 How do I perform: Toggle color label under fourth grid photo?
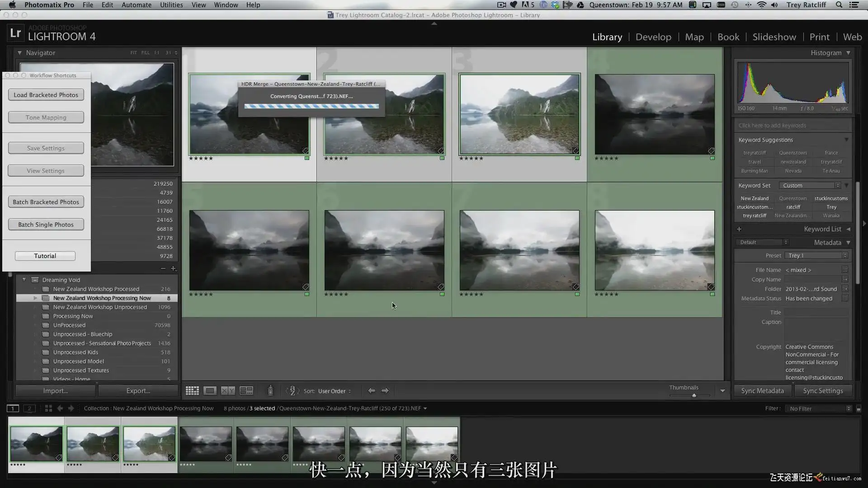712,158
